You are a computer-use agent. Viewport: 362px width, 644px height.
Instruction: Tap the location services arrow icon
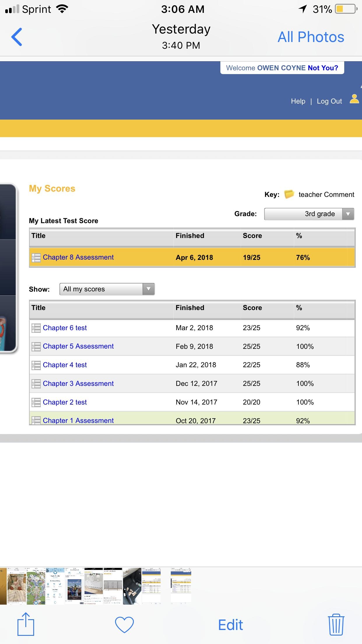point(303,9)
